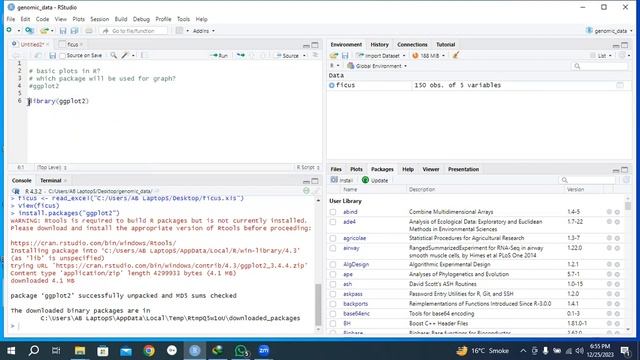Switch to the Plots tab

tap(356, 169)
